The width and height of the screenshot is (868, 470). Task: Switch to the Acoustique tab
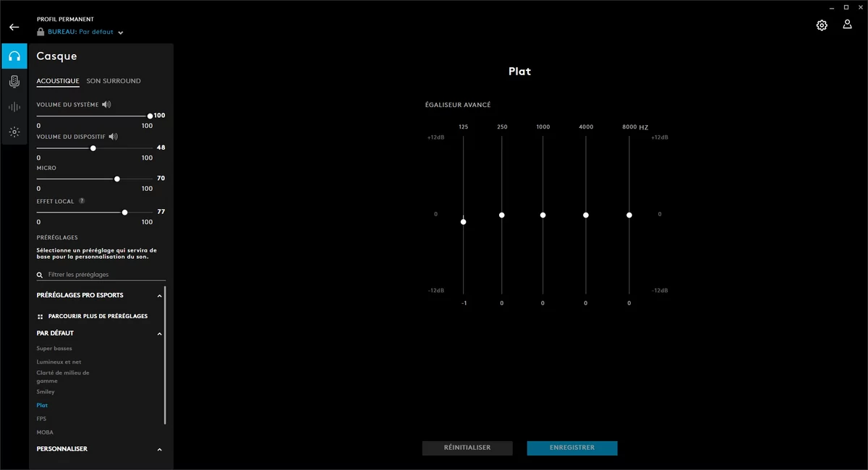tap(58, 81)
